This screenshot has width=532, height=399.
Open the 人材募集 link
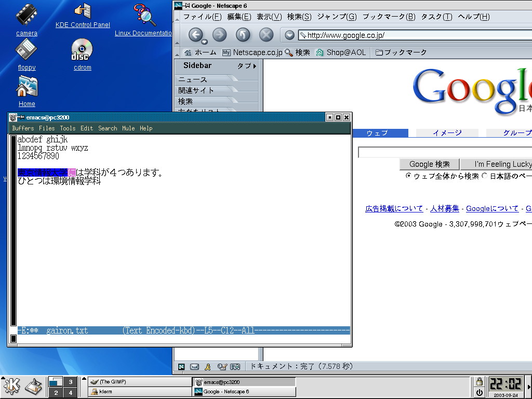coord(445,209)
